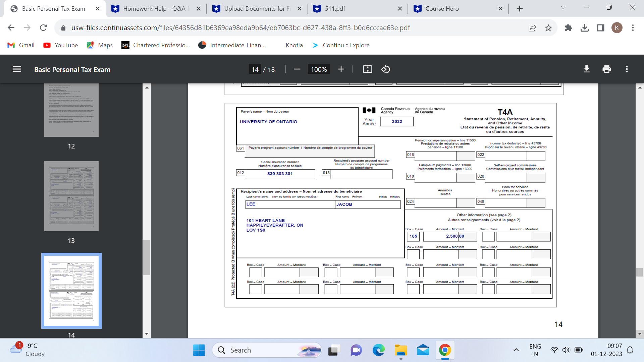The width and height of the screenshot is (644, 362).
Task: Open the browser extensions puzzle icon
Action: click(569, 28)
